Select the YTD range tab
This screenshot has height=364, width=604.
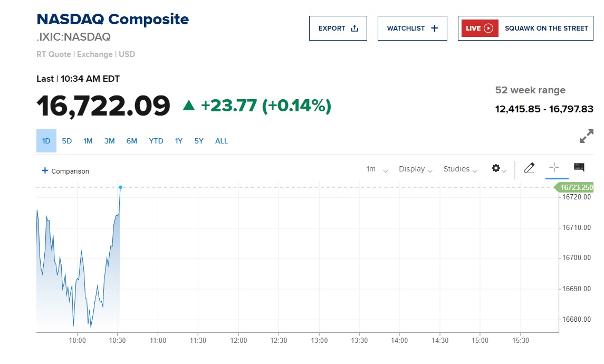pyautogui.click(x=156, y=141)
